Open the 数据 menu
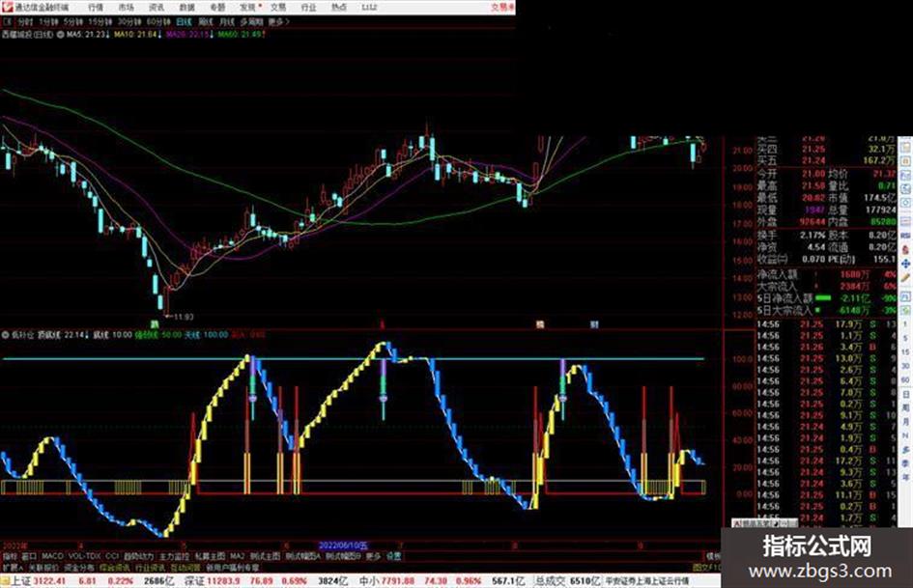Image resolution: width=913 pixels, height=588 pixels. pos(186,8)
